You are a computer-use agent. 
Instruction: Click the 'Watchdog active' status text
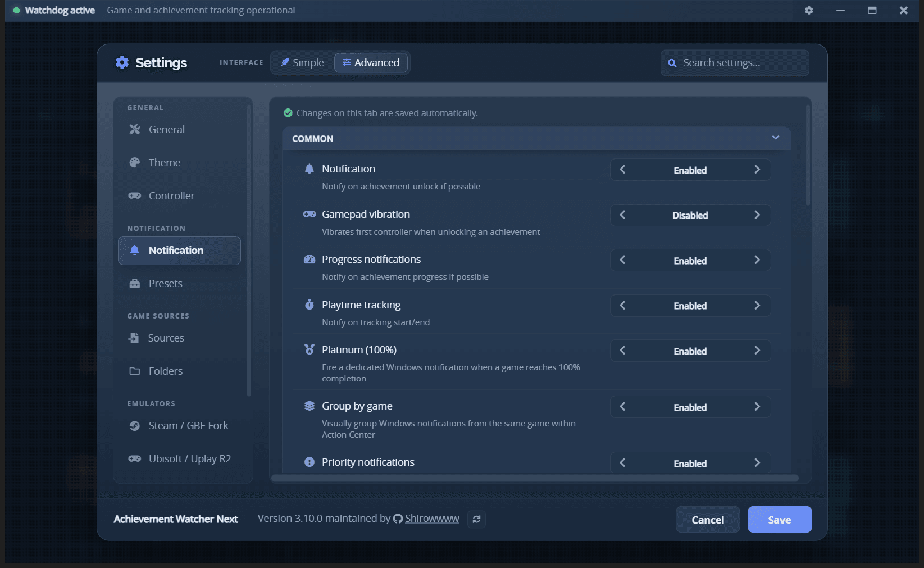[60, 10]
